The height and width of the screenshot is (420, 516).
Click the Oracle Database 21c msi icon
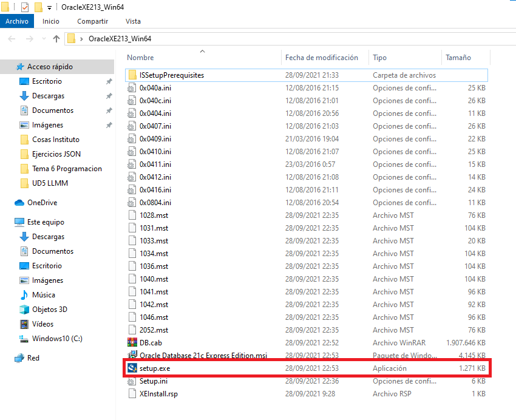[x=132, y=356]
